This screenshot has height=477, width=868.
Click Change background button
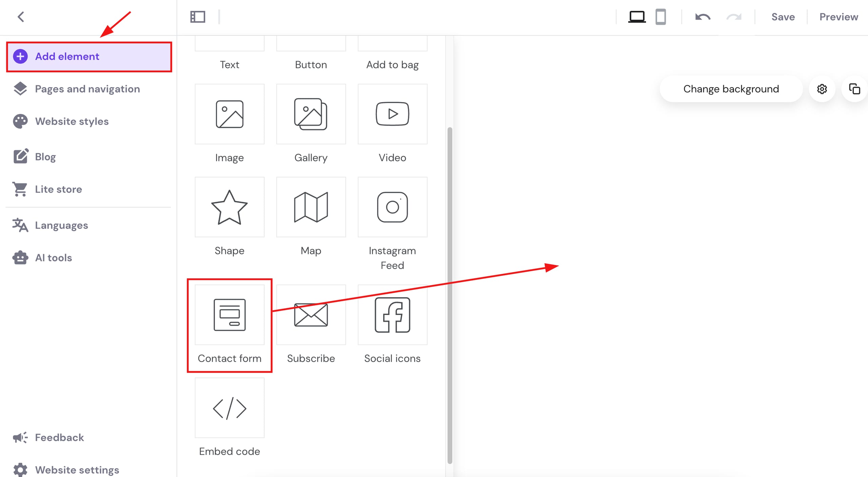[731, 89]
